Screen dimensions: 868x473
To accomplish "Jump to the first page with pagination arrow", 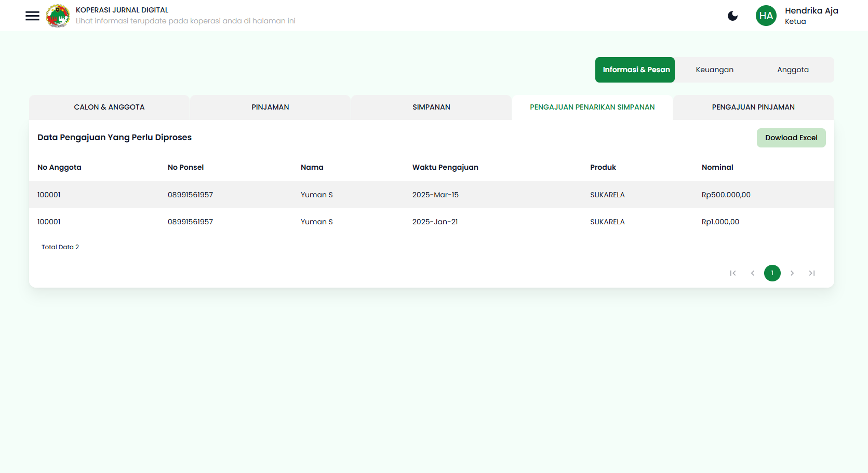I will coord(733,273).
